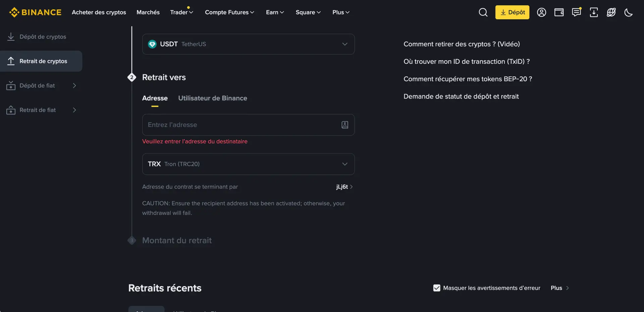Open the Compte Futures menu
Image resolution: width=644 pixels, height=312 pixels.
pos(229,12)
